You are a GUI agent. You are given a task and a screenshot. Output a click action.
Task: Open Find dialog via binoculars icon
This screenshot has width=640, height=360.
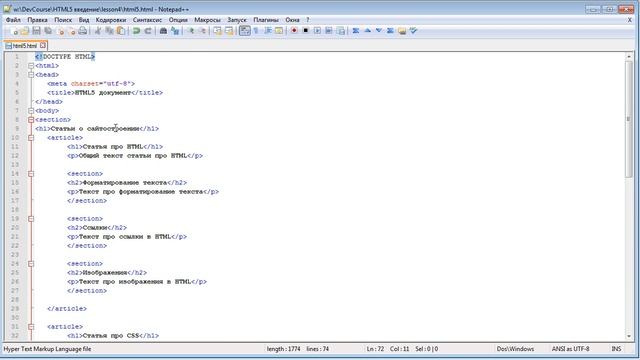click(163, 31)
